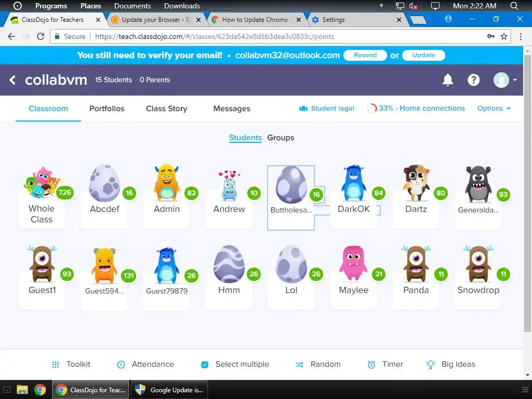Switch to How to Update Chrome tab
The height and width of the screenshot is (399, 532).
[x=256, y=20]
